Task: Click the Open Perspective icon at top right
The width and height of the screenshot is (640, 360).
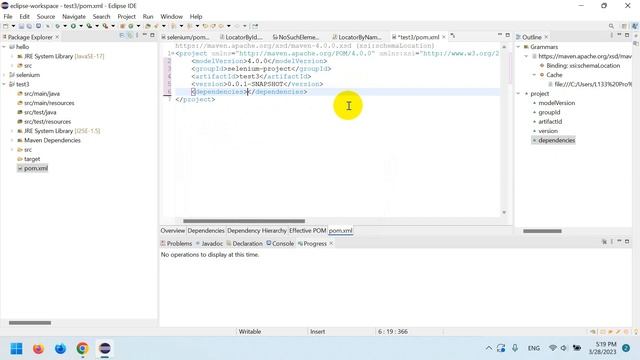Action: (624, 26)
